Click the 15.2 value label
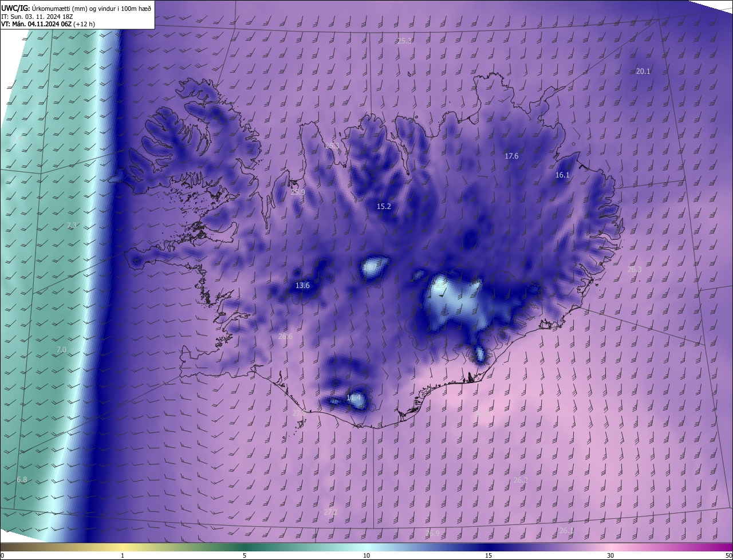Screen dimensions: 733x560 384,207
